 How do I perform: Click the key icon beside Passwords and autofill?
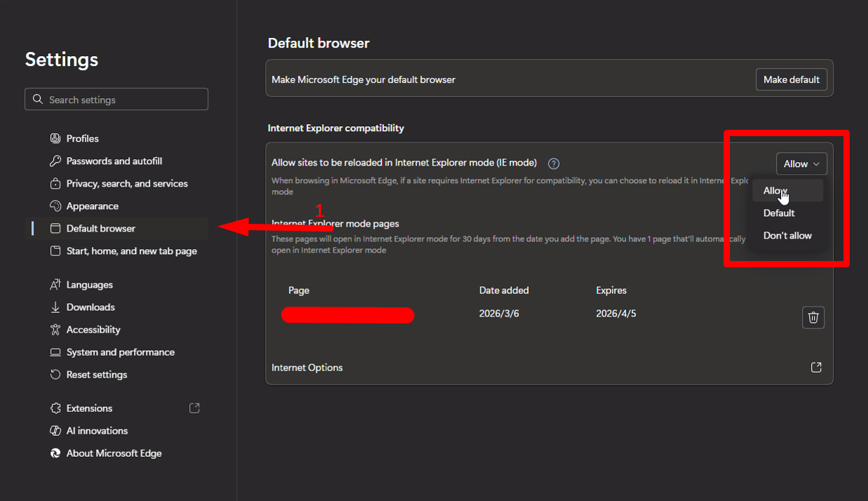55,161
